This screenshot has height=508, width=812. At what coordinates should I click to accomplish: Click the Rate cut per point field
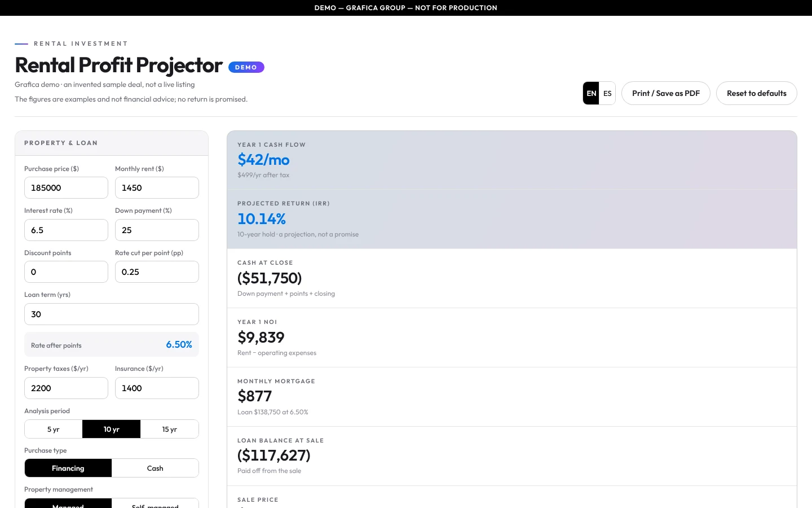[157, 272]
